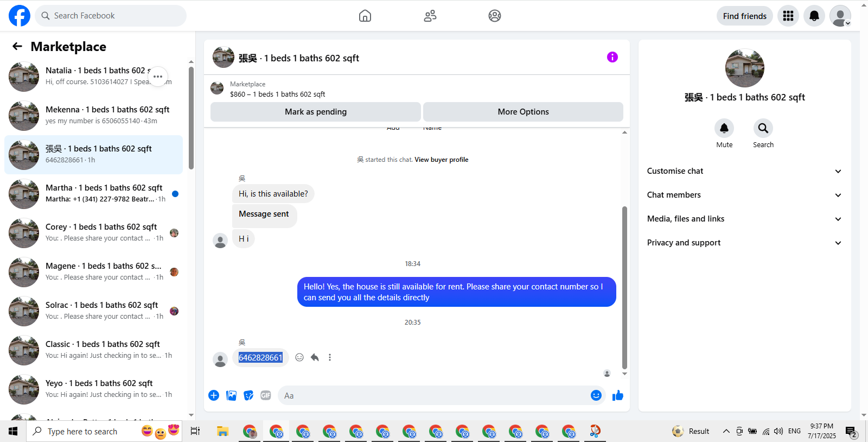Click the chat messages scrollbar
The image size is (868, 442).
tap(624, 288)
